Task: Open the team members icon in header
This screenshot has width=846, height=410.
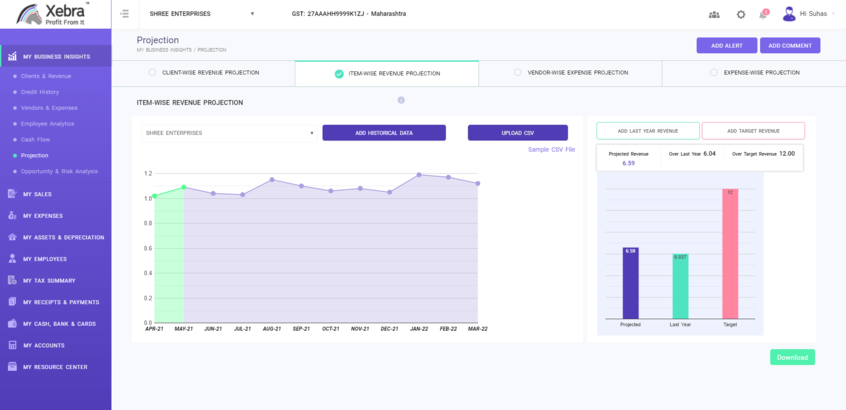Action: [714, 14]
